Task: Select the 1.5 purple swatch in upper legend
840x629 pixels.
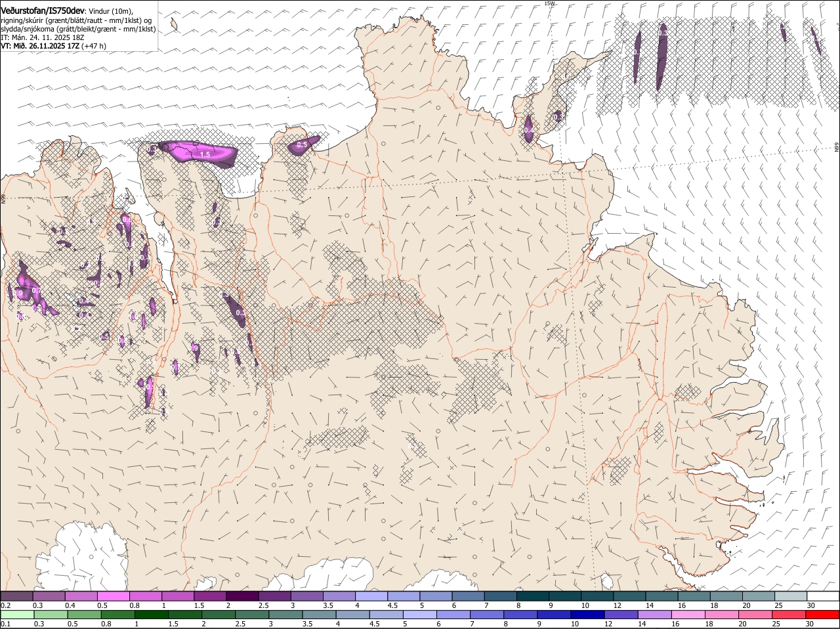Action: click(x=210, y=596)
